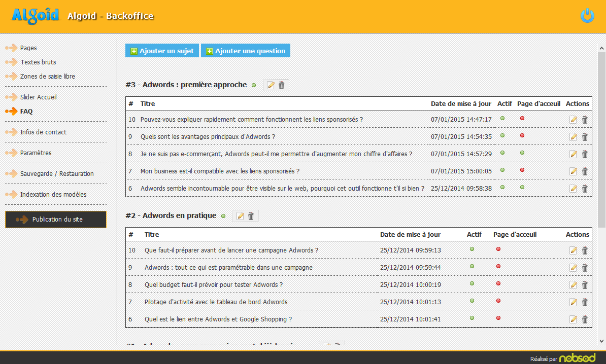606x364 pixels.
Task: Toggle Actif for 'Quel est le lien entre Adwords et Google Shopping'
Action: tap(472, 318)
